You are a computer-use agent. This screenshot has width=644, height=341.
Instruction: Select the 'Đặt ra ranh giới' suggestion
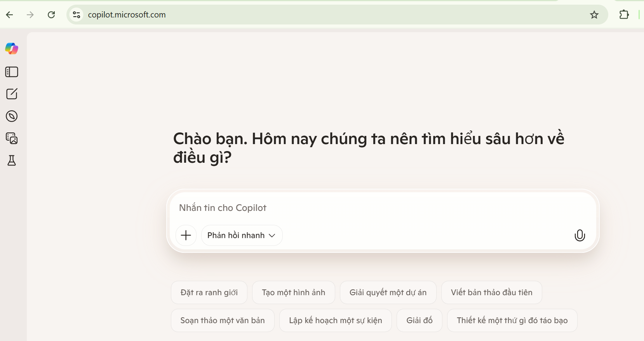[209, 292]
